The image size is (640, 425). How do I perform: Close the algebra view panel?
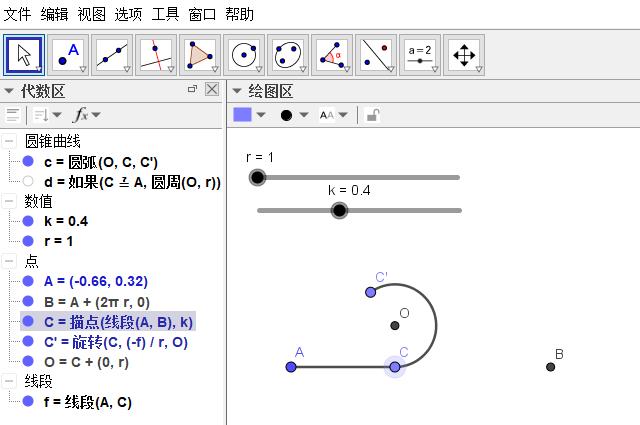point(212,89)
